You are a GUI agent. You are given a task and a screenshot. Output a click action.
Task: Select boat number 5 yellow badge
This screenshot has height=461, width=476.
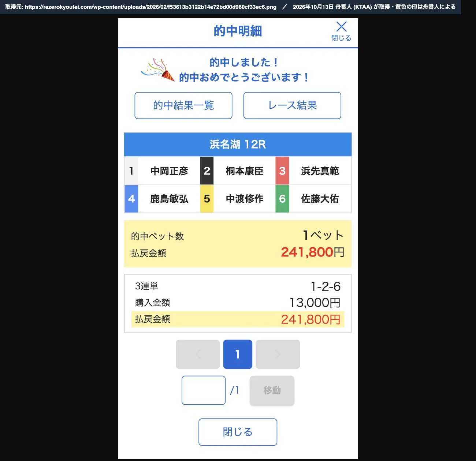(207, 199)
